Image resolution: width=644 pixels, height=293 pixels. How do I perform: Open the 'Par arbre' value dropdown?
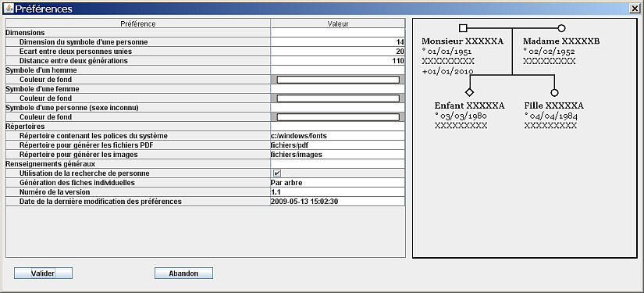(x=338, y=183)
